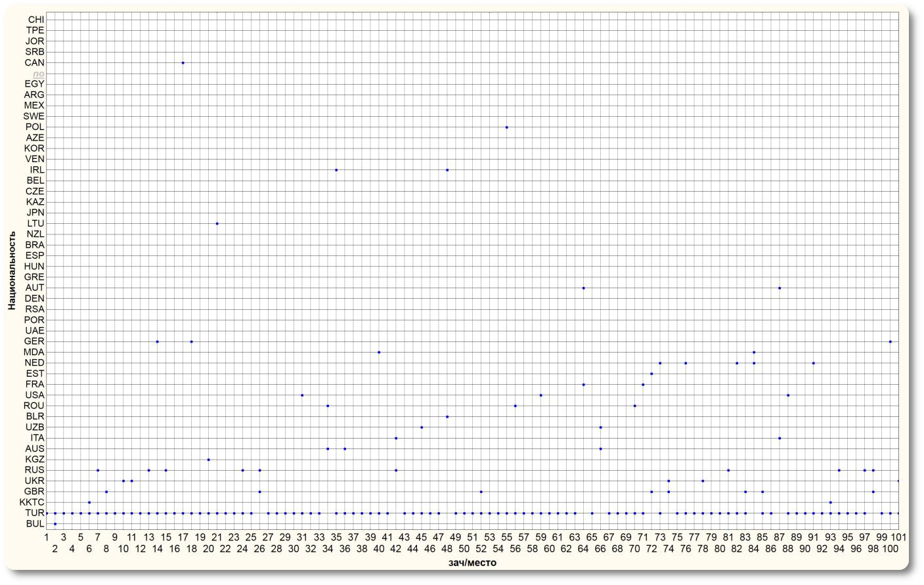This screenshot has width=924, height=585.
Task: Click the AUT data point at place 87
Action: point(780,288)
